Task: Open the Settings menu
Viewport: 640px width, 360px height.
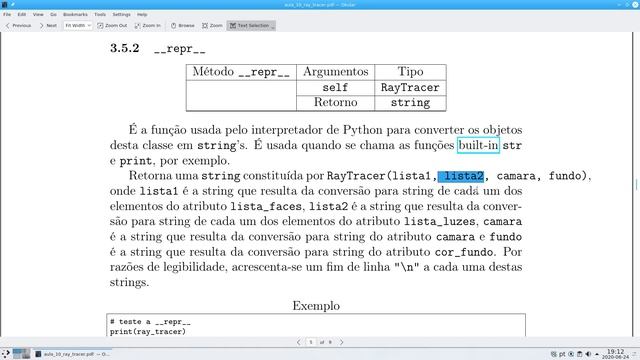Action: click(121, 14)
